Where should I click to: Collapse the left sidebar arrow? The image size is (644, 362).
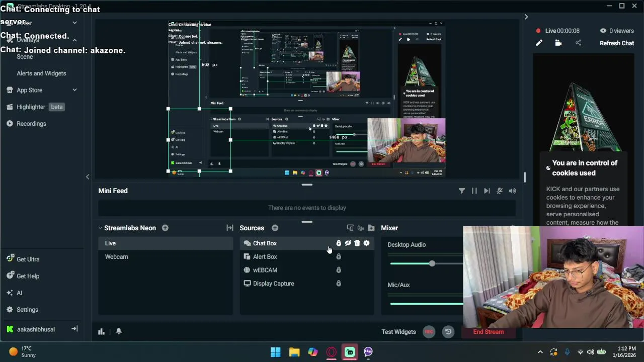click(88, 177)
